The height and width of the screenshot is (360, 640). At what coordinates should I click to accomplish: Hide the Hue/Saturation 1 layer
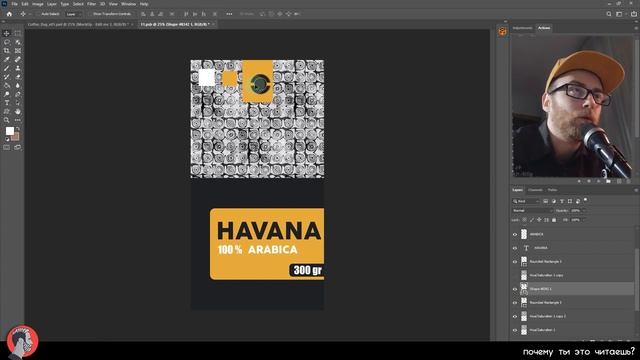click(x=515, y=330)
